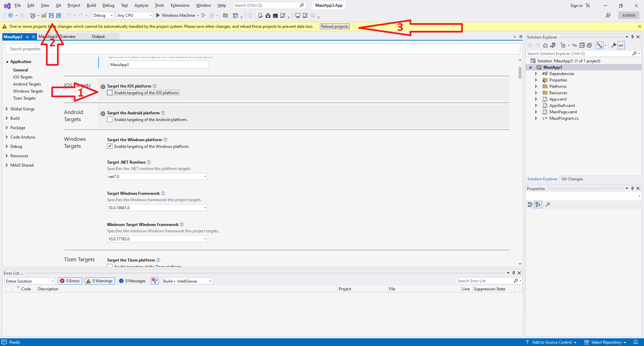Open the Target .NET Runtime dropdown

(x=205, y=176)
